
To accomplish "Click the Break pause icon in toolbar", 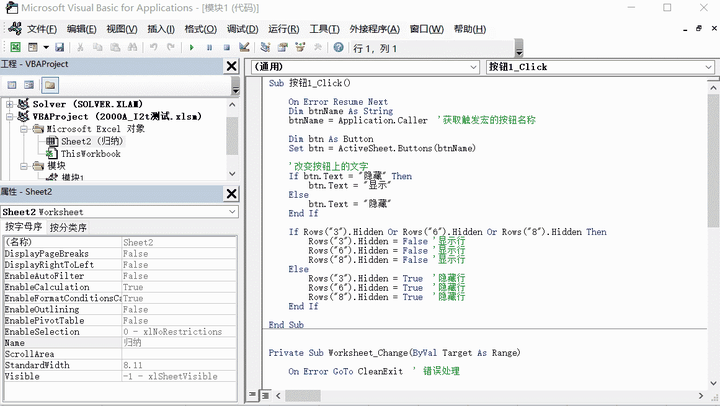I will [209, 47].
